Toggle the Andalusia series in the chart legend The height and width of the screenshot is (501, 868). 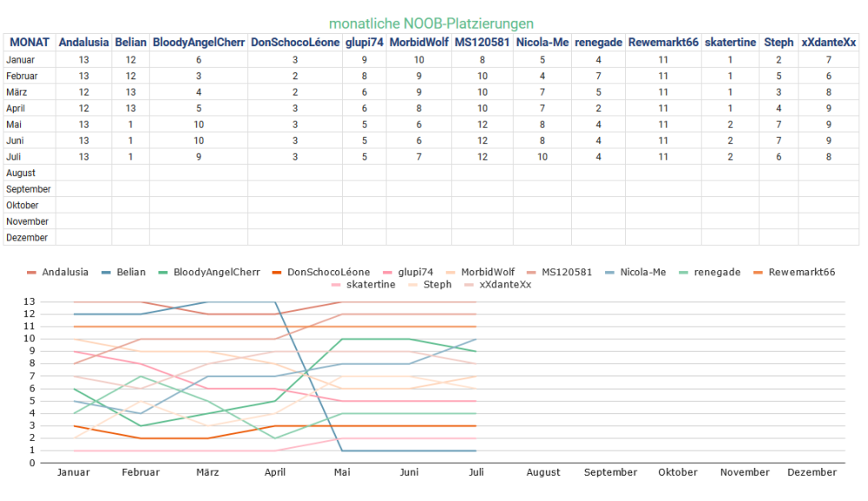tap(65, 272)
